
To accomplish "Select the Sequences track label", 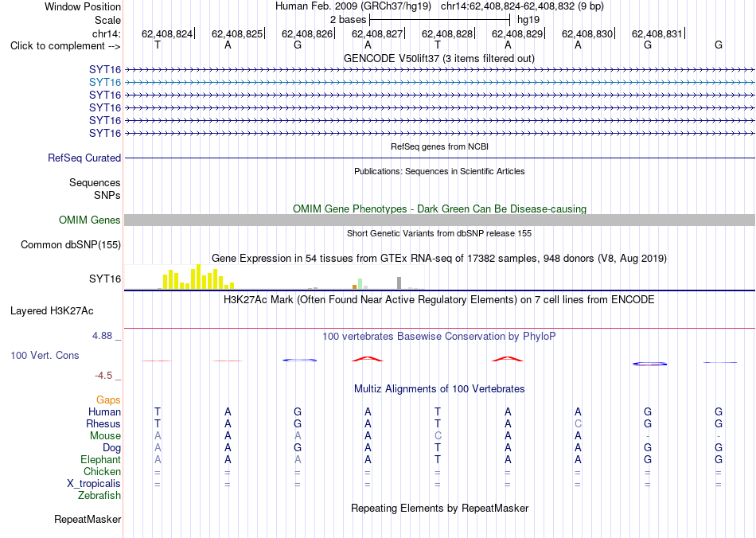I will pos(95,183).
